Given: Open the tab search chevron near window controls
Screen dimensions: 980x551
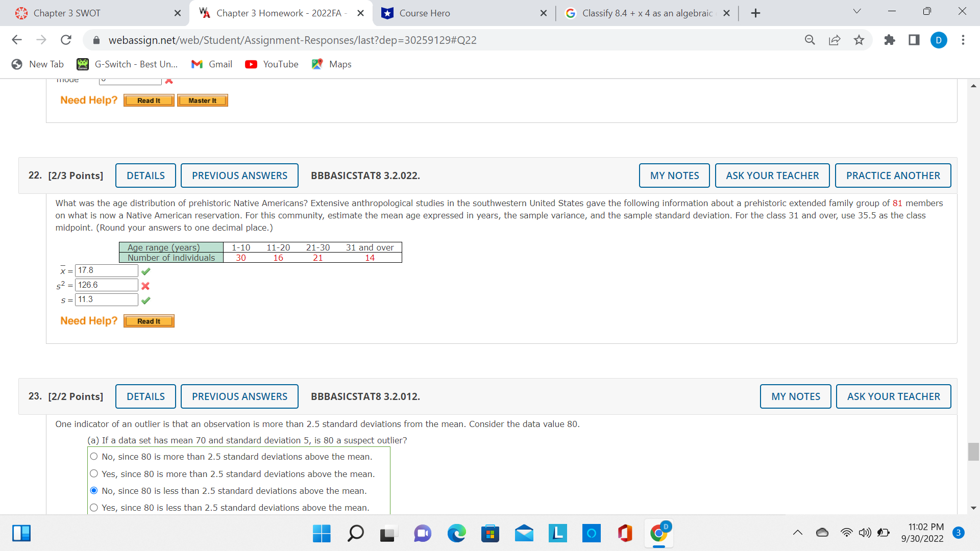Looking at the screenshot, I should click(x=856, y=11).
